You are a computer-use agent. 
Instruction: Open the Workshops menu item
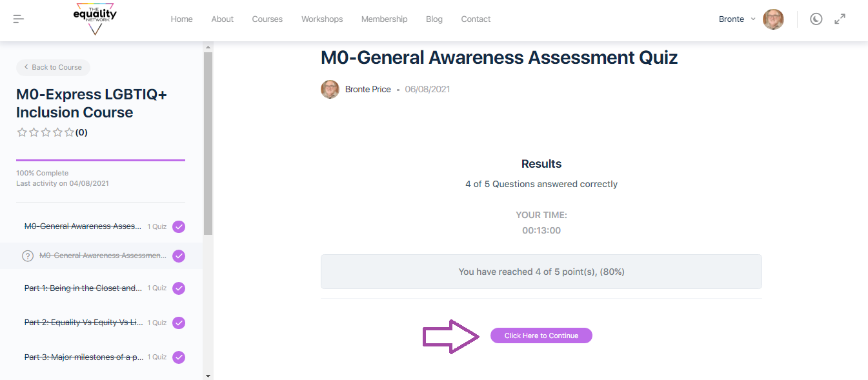point(322,19)
